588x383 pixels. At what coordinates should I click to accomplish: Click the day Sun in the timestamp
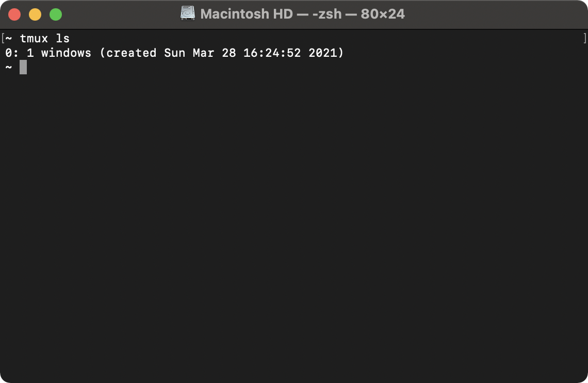click(175, 53)
